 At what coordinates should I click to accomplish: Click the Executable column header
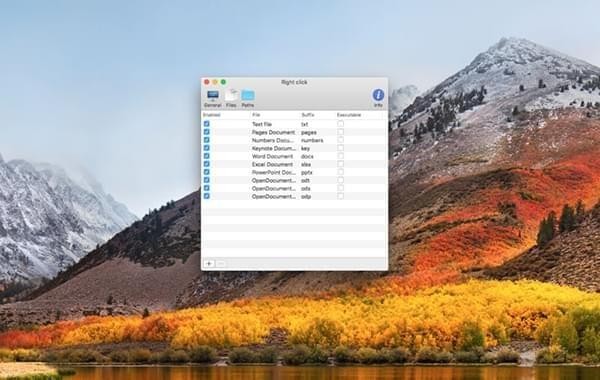coord(349,115)
